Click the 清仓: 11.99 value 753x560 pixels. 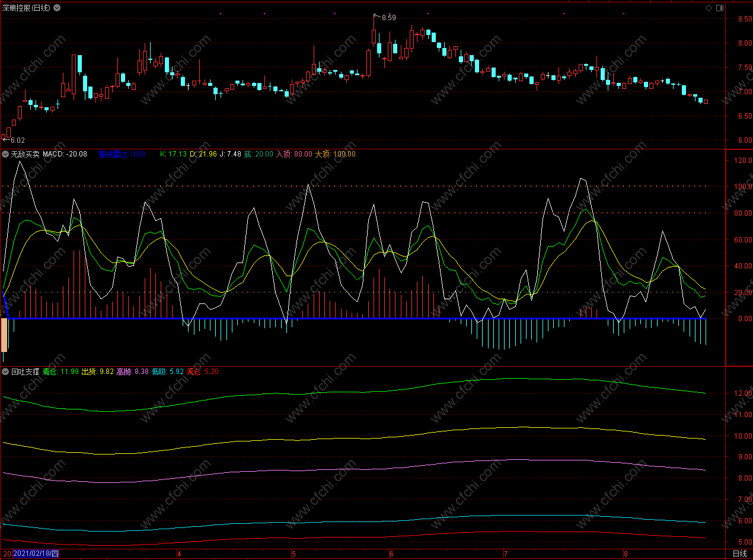pyautogui.click(x=60, y=372)
